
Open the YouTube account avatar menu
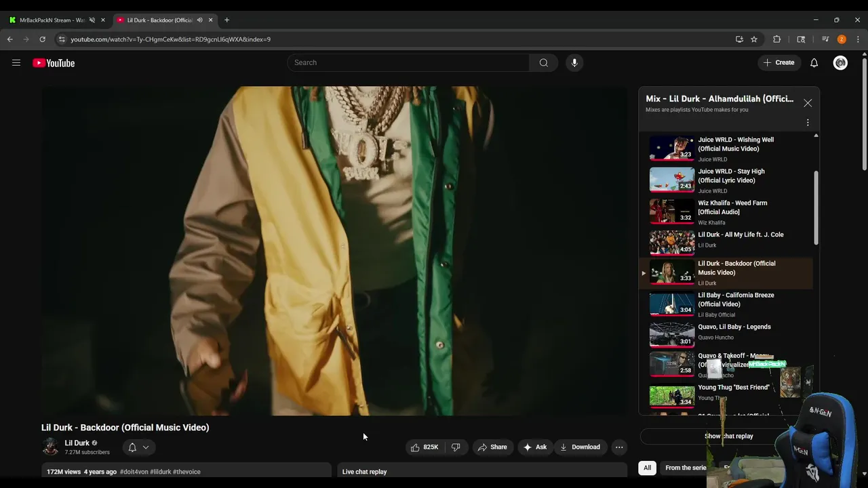pos(840,63)
